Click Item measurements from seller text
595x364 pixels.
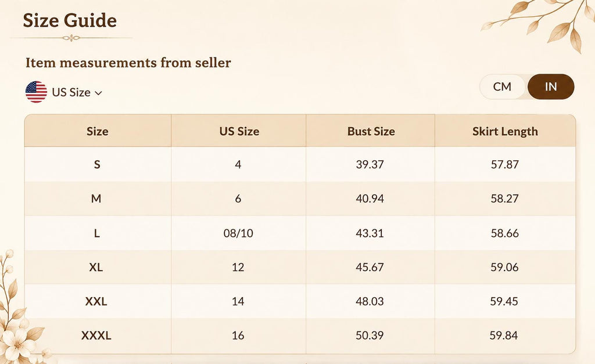coord(128,63)
